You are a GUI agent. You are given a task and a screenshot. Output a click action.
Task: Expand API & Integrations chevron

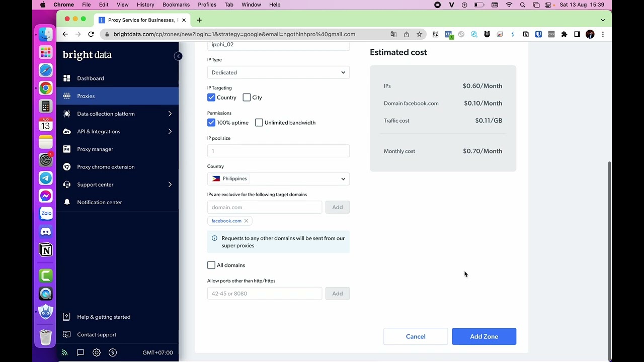[x=170, y=131]
